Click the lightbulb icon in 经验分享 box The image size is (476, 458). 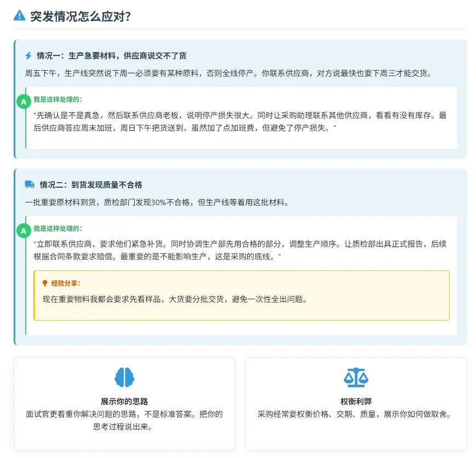(45, 282)
